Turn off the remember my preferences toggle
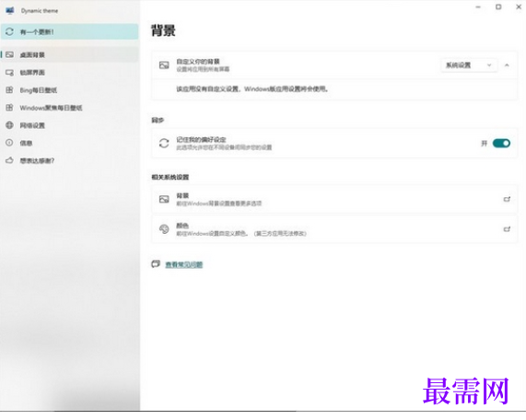This screenshot has height=420, width=526. (501, 144)
